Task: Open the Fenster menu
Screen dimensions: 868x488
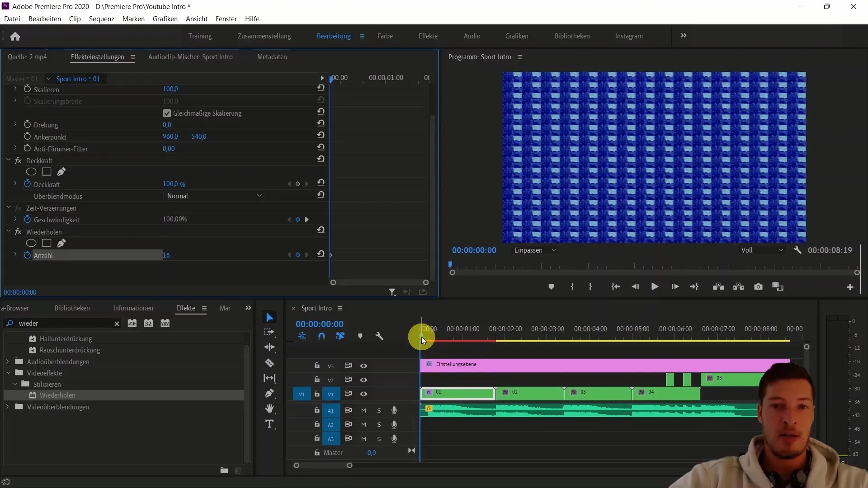Action: click(226, 19)
